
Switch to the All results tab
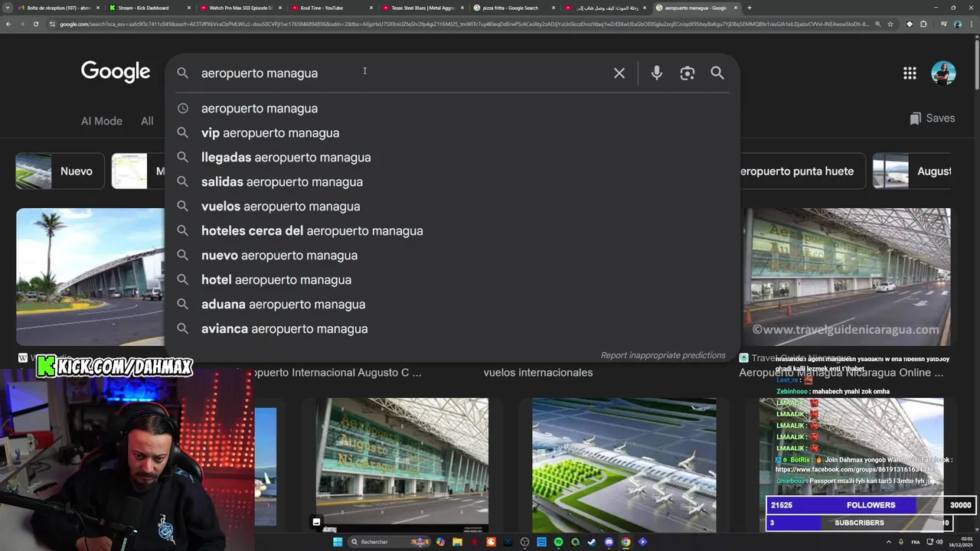click(147, 121)
